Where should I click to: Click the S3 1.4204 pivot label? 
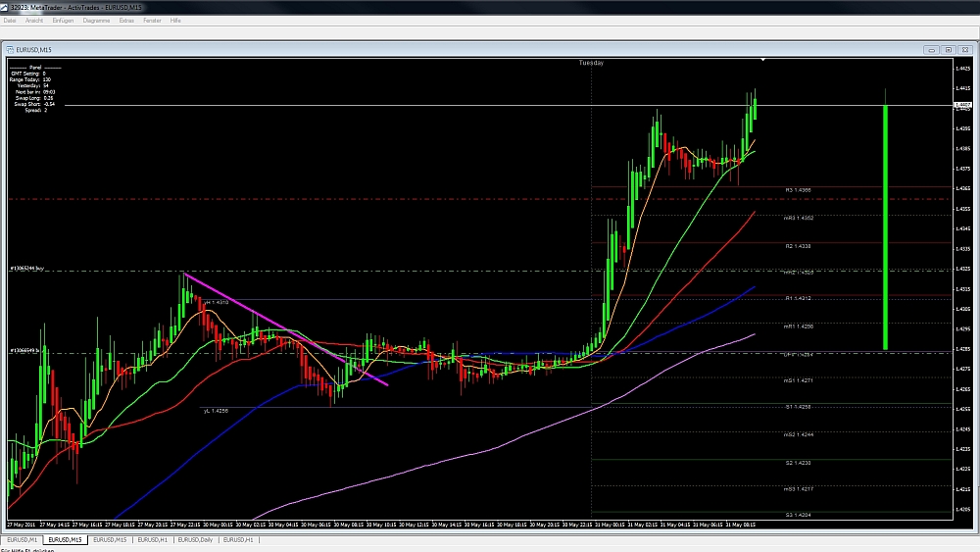(798, 515)
